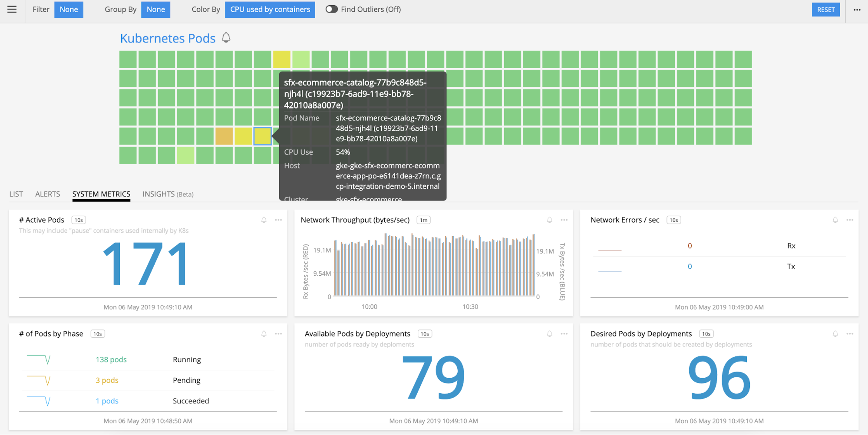
Task: Open ellipsis menu on Network Throughput chart
Action: pos(564,220)
